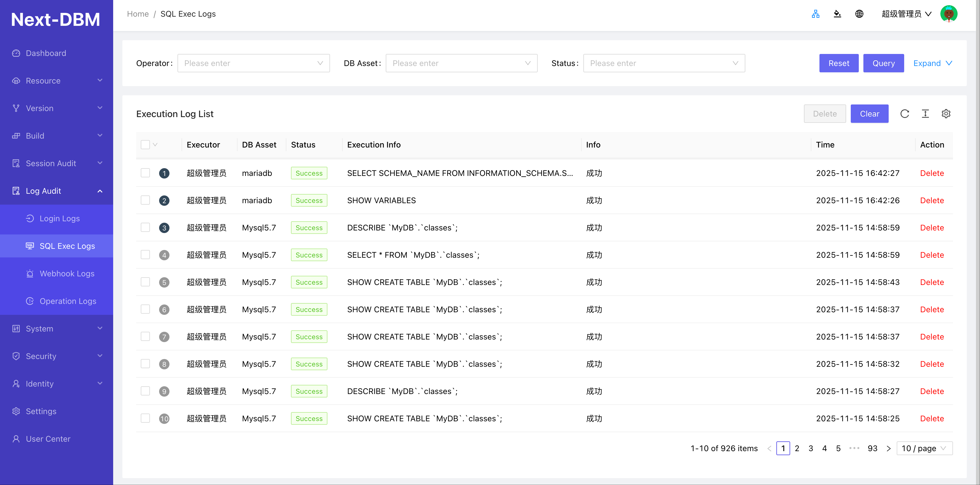
Task: Click the user avatar in top right
Action: tap(949, 14)
